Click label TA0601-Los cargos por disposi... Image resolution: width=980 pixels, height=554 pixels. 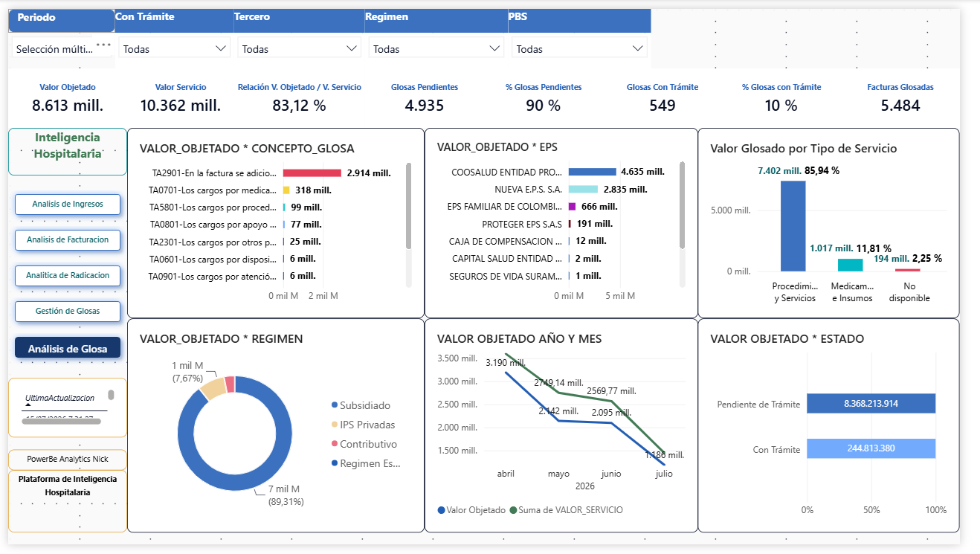(213, 258)
